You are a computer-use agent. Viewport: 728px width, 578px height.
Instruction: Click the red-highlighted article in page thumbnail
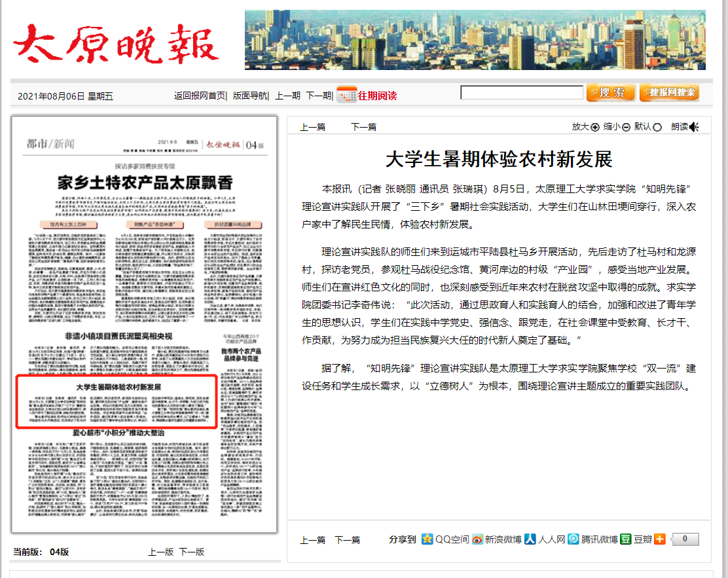pos(116,401)
